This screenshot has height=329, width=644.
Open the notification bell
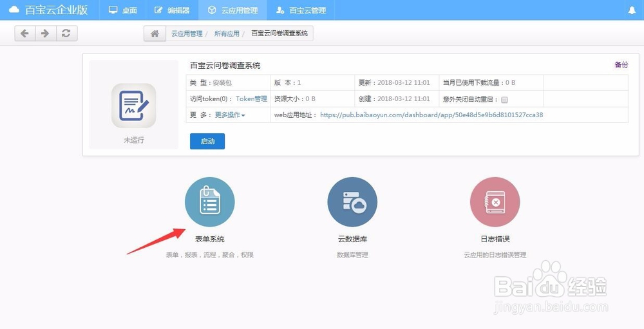pos(632,10)
